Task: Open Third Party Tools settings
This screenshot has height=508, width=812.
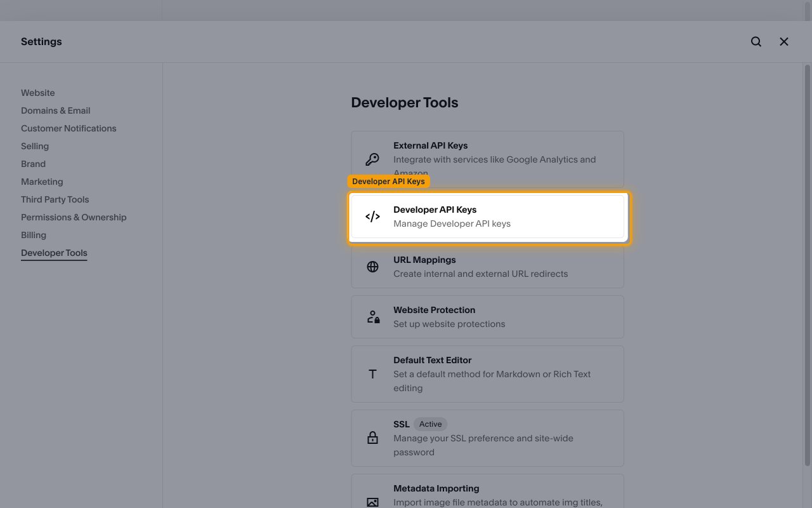Action: (55, 199)
